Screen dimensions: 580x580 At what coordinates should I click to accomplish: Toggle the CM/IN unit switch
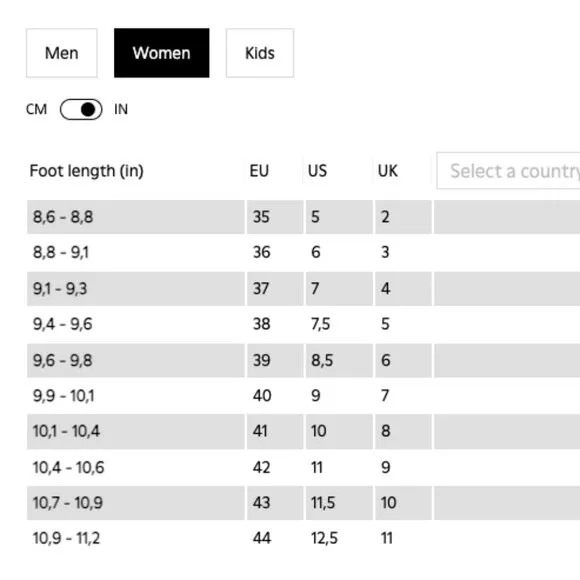point(81,109)
